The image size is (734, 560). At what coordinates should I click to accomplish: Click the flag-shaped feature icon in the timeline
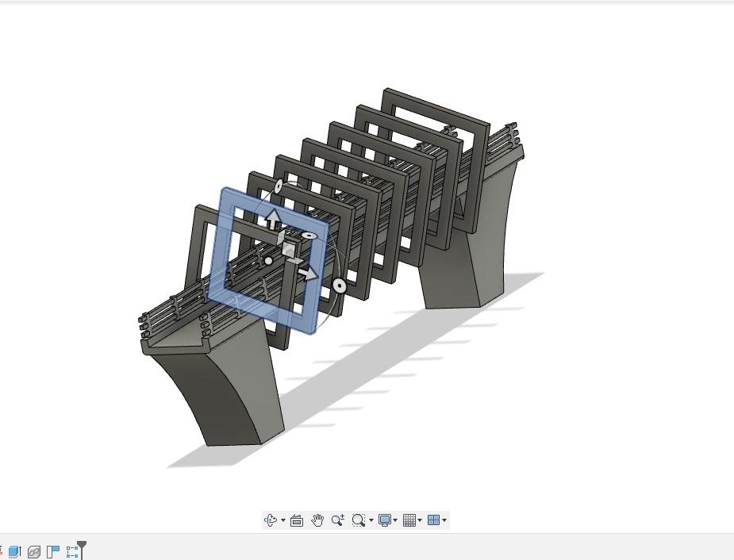point(52,550)
